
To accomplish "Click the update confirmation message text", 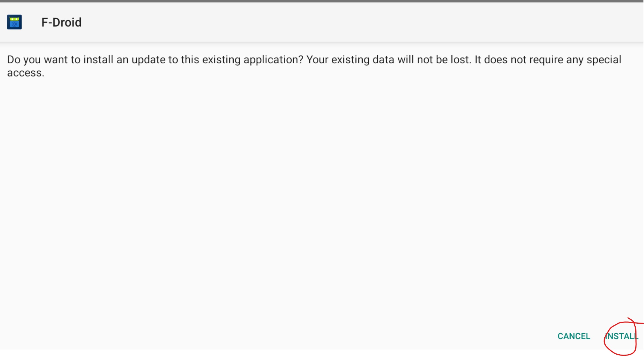I will point(314,66).
